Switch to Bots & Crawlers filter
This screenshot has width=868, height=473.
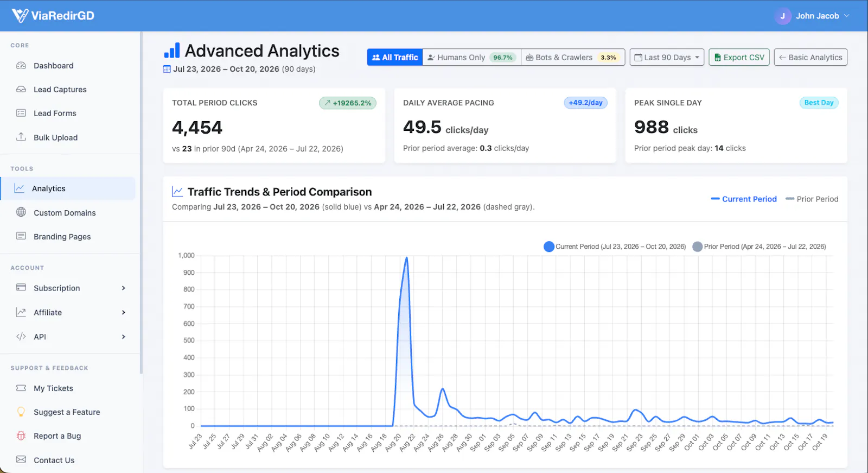pos(573,57)
